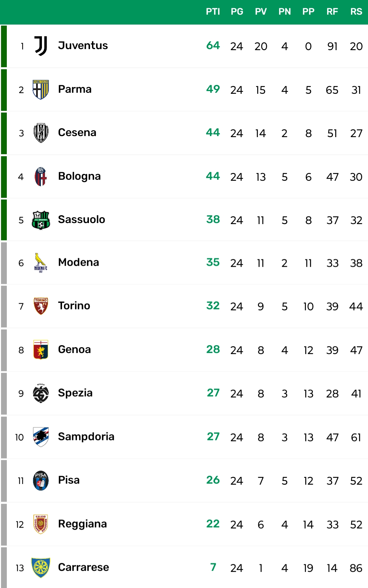
Task: Click the Juventus club crest
Action: [41, 46]
